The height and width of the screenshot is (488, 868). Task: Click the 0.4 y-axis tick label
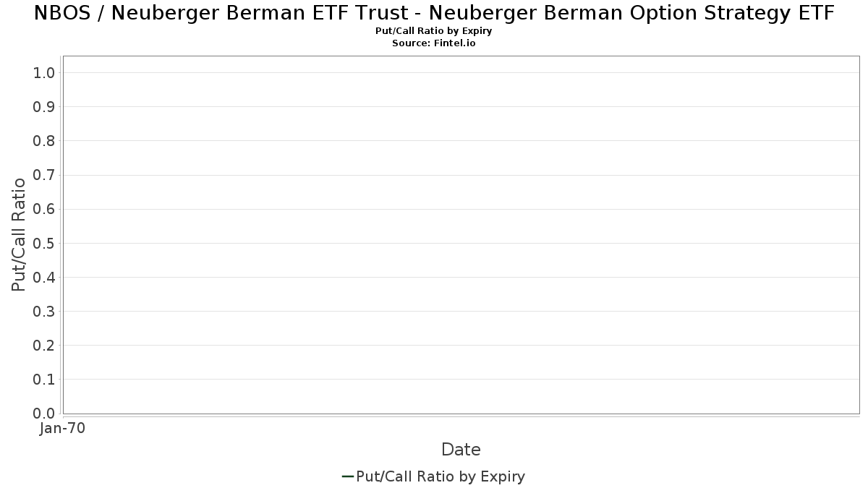[44, 277]
